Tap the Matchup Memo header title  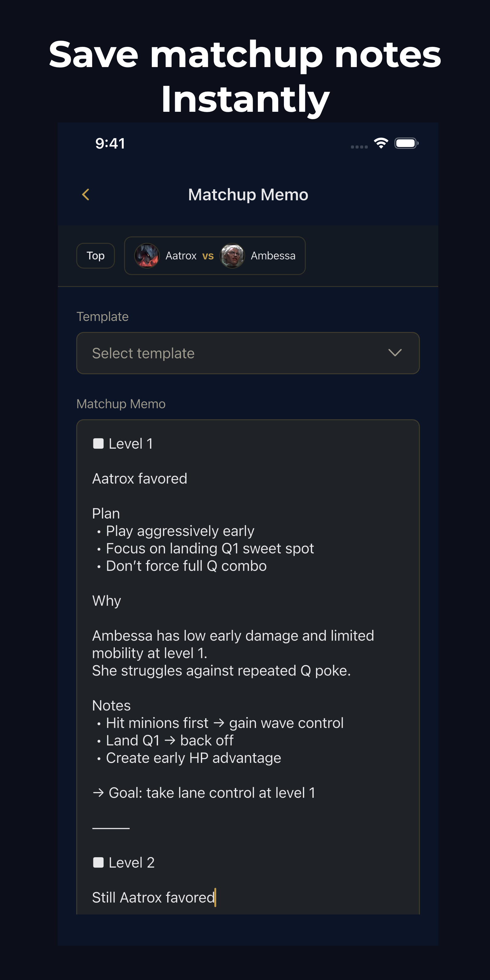pos(248,194)
